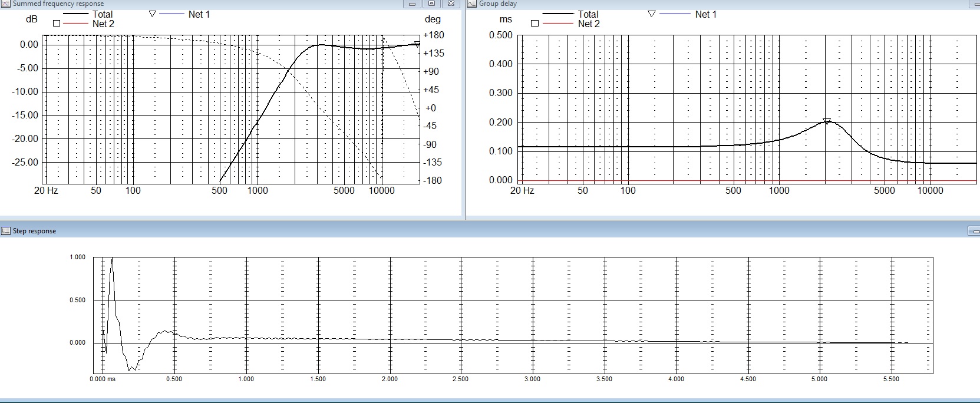
Task: Close the Summed frequency response window
Action: click(x=451, y=4)
